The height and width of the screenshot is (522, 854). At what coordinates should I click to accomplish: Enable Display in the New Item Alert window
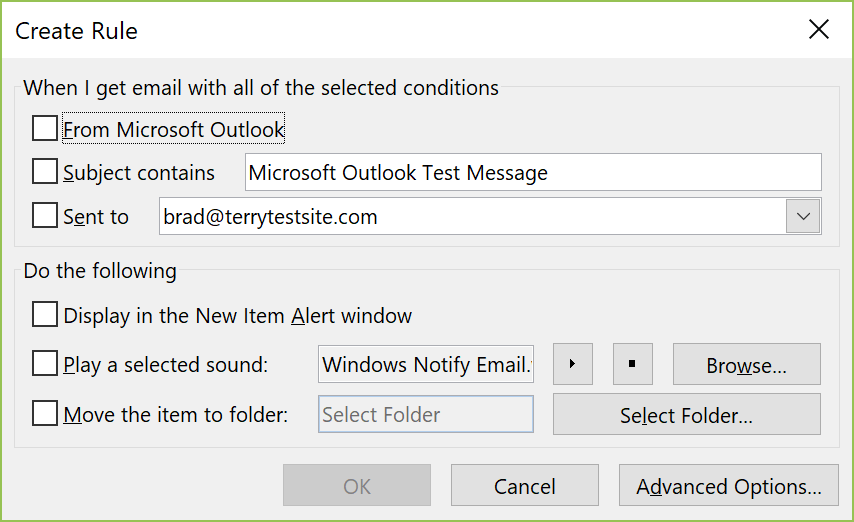pos(45,314)
